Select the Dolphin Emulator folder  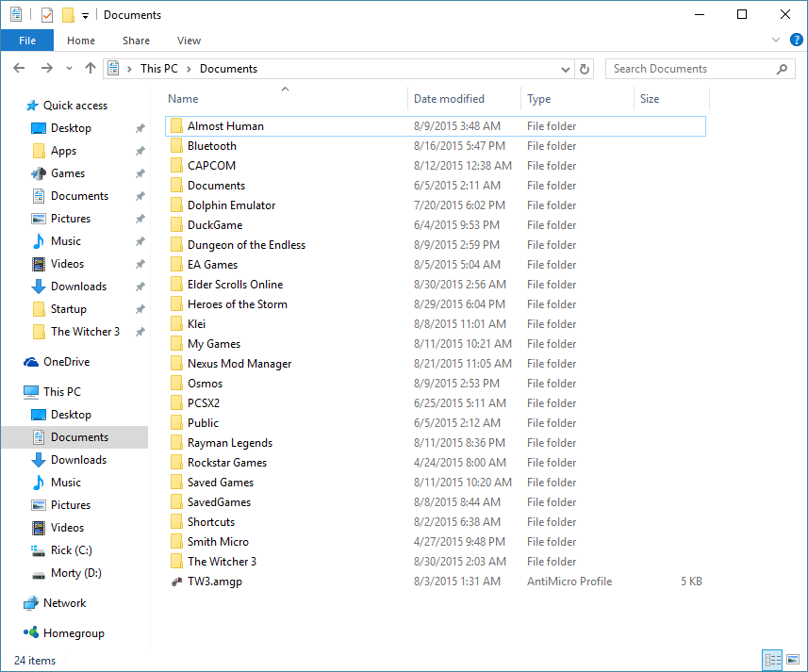pyautogui.click(x=436, y=205)
